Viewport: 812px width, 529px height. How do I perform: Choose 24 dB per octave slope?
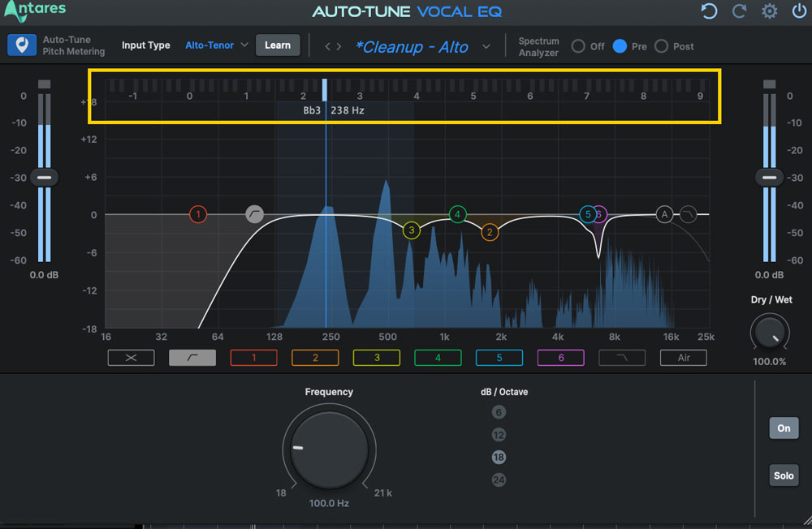499,480
